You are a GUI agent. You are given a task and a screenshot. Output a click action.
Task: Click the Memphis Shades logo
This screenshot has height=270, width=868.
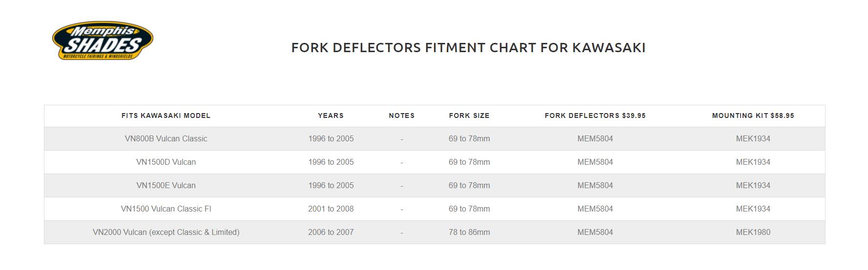coord(103,40)
